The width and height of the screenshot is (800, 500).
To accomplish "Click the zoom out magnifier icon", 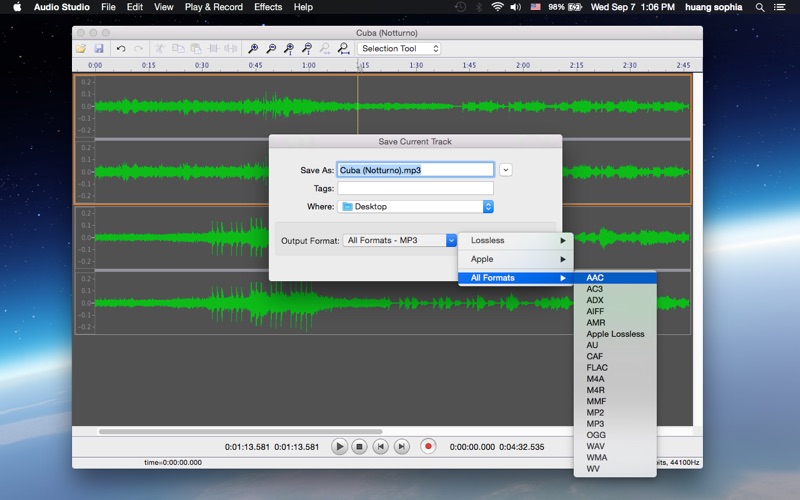I will pos(271,48).
